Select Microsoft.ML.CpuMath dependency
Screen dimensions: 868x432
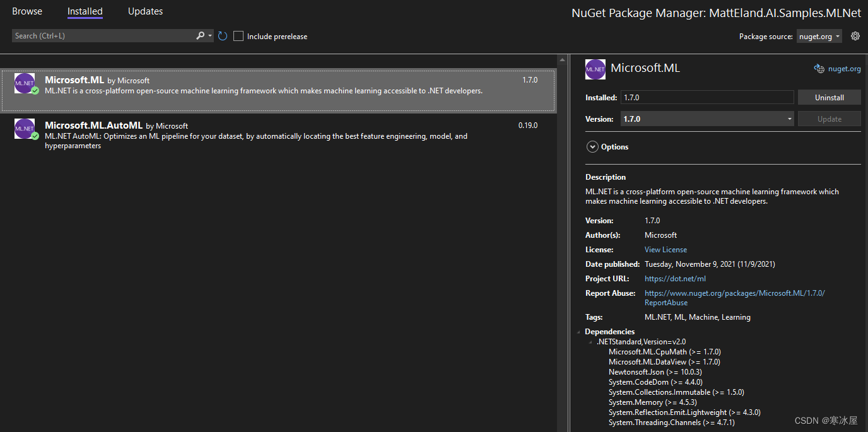(x=664, y=352)
